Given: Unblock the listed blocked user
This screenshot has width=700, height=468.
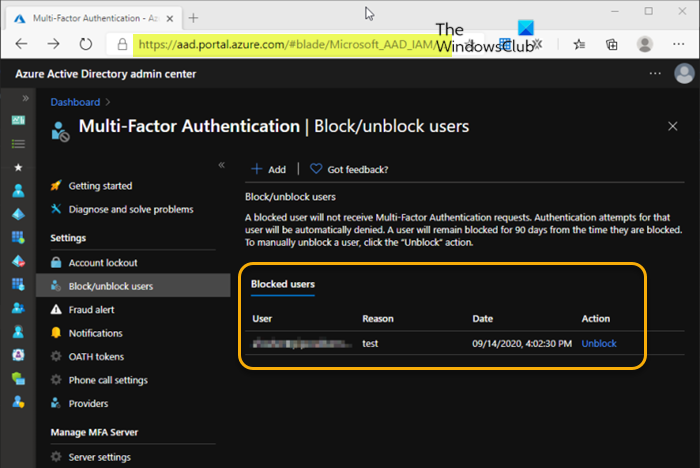Looking at the screenshot, I should 599,343.
